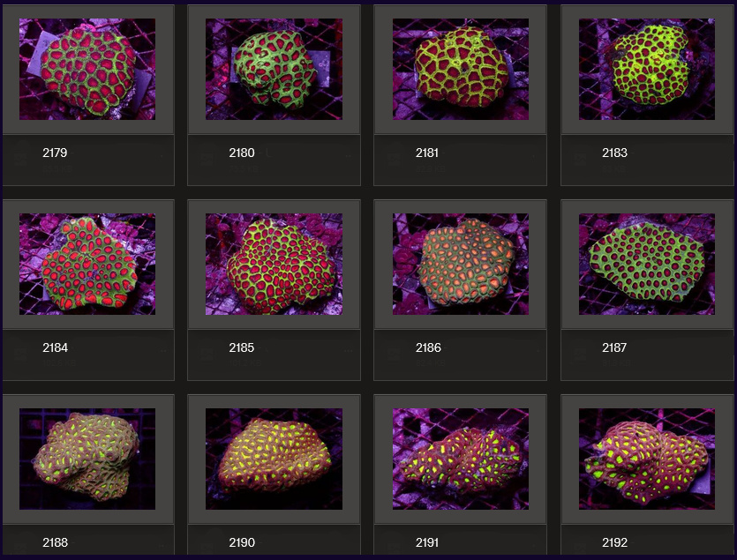The width and height of the screenshot is (737, 560).
Task: Select file name label 2190
Action: 242,542
